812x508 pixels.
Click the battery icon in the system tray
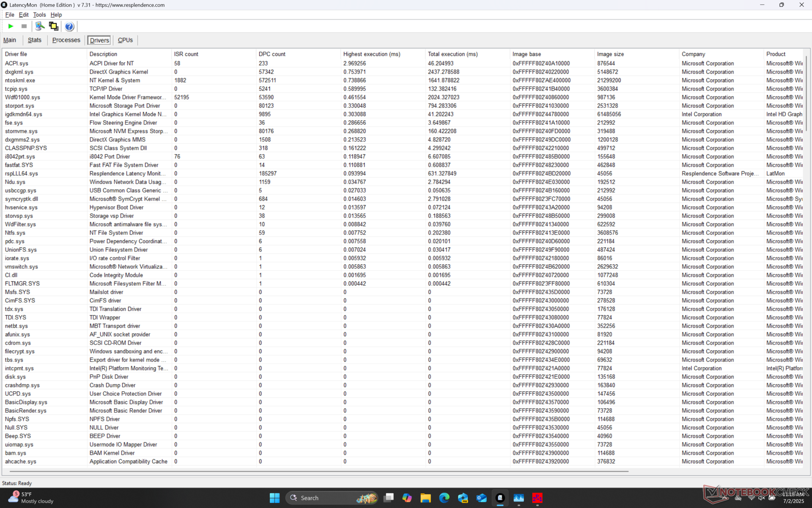[x=772, y=498]
